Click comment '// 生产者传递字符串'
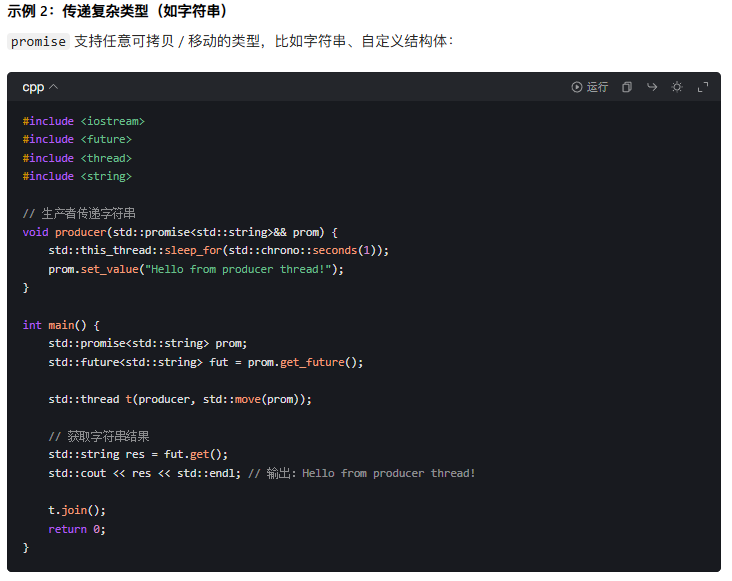Viewport: 732px width, 581px height. [x=79, y=214]
